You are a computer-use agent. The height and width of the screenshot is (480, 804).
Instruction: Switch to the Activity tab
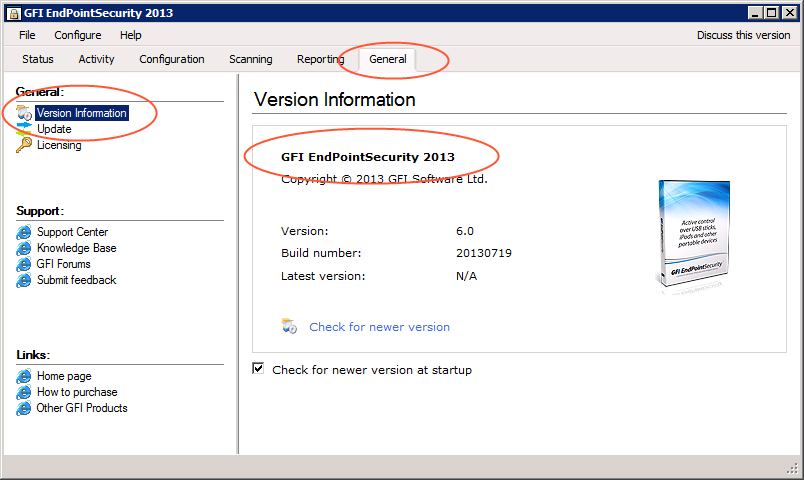[x=96, y=59]
